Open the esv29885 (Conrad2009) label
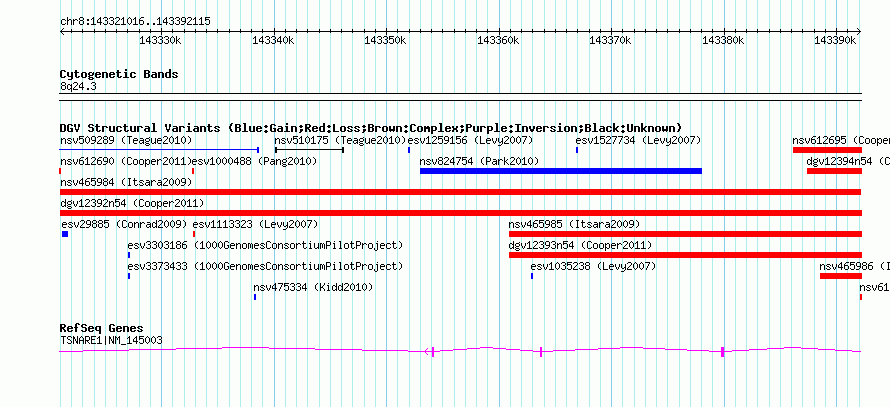This screenshot has height=407, width=890. point(124,224)
